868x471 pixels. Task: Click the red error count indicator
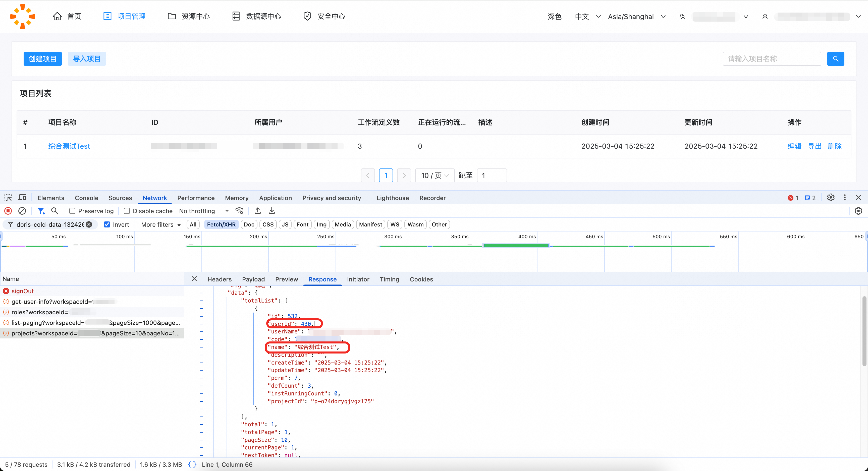[x=793, y=198]
